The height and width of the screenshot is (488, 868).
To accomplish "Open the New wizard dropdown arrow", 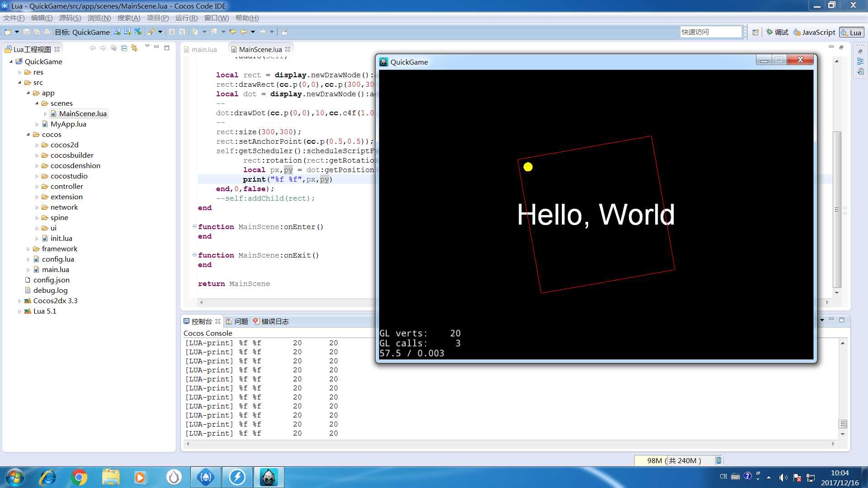I will [x=17, y=32].
